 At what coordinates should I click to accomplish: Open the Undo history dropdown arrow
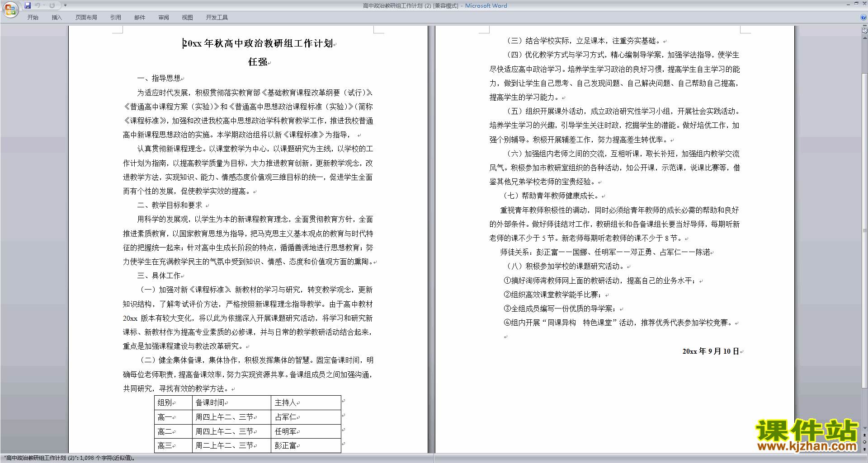tap(44, 5)
